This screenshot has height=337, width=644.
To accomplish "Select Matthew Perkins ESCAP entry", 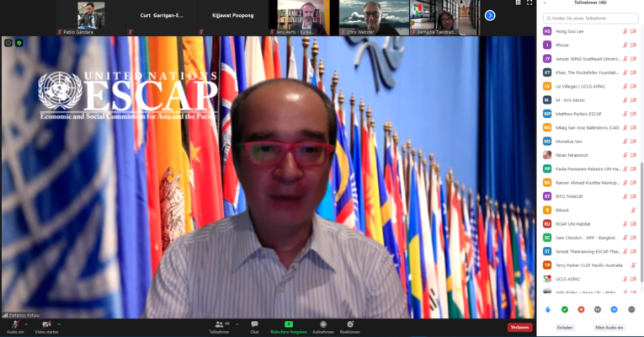I will [x=590, y=114].
